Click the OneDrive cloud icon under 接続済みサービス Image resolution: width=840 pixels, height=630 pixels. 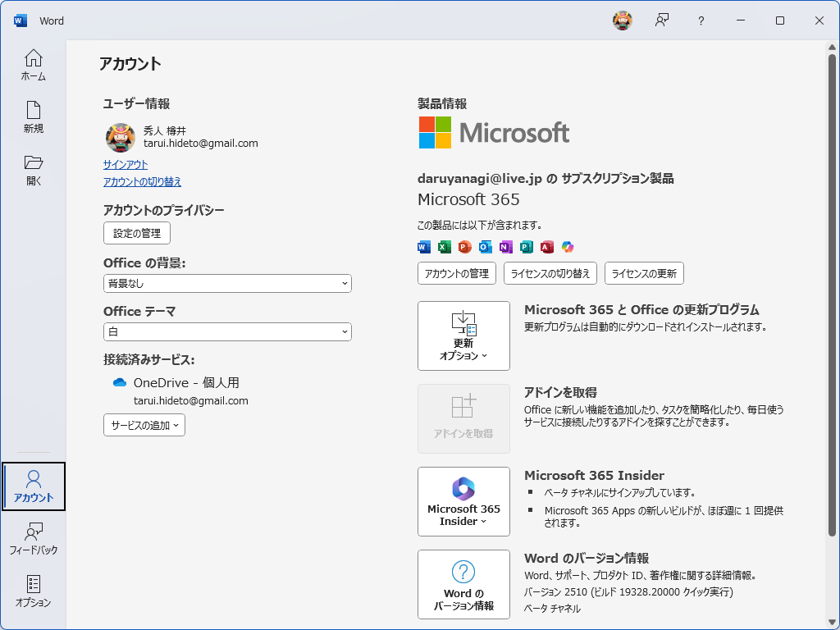pyautogui.click(x=119, y=382)
